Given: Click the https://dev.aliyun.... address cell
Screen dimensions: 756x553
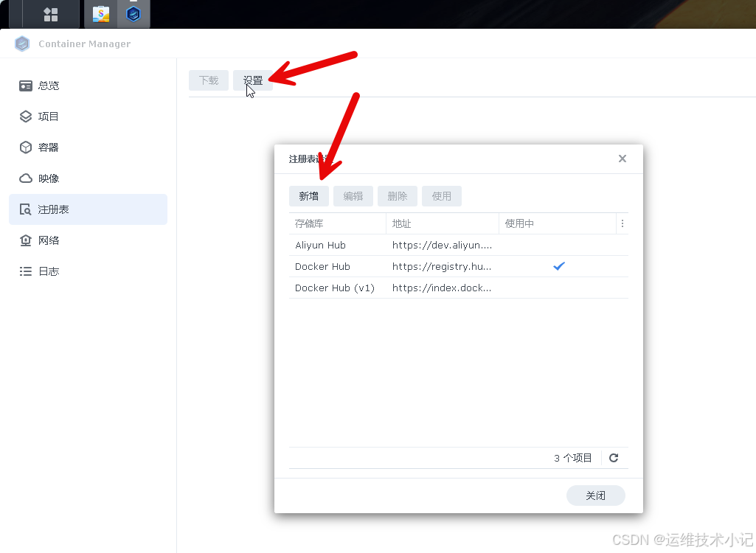Looking at the screenshot, I should [x=442, y=245].
